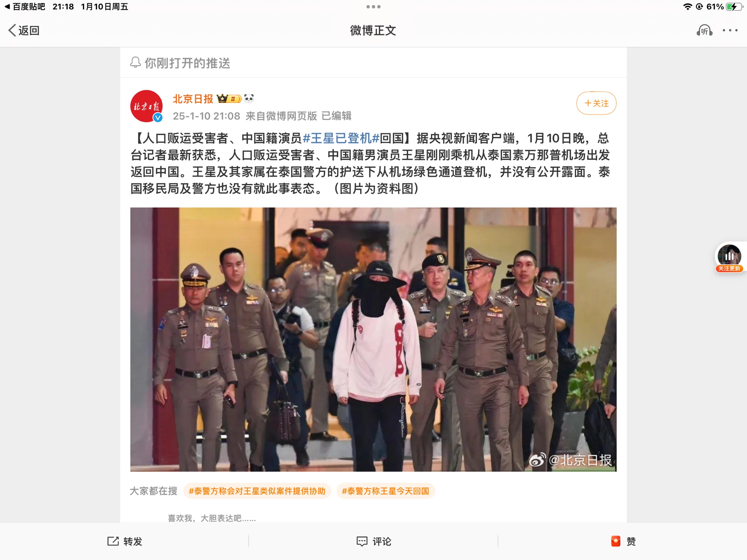The image size is (747, 560).
Task: Tap the comment prompt 喜欢我，大胆表达吧
Action: pos(212,518)
